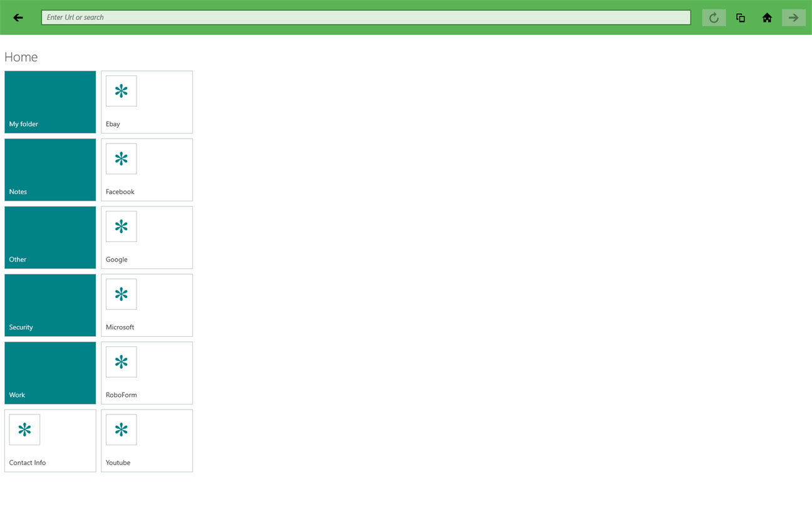
Task: Open the tabs overview icon
Action: [741, 18]
